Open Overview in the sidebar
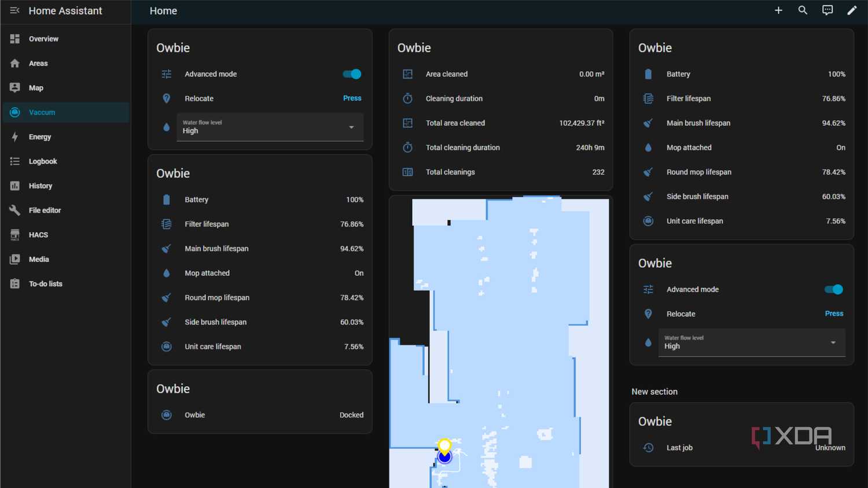The image size is (868, 488). 65,39
